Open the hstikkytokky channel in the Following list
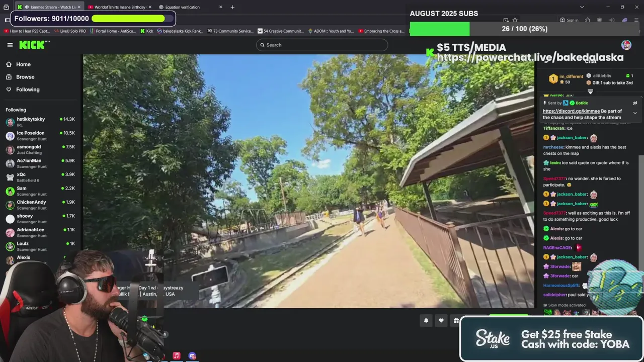The image size is (644, 362). pos(40,122)
